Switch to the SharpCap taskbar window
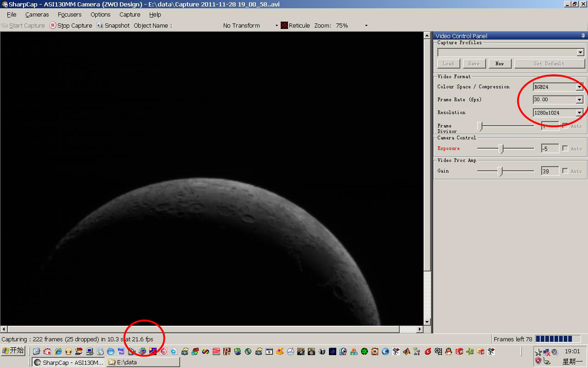Image resolution: width=588 pixels, height=368 pixels. pos(68,362)
